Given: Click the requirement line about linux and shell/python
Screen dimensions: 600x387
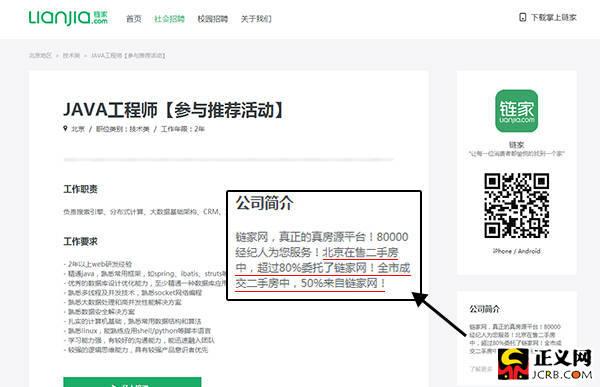Looking at the screenshot, I should click(x=137, y=331).
